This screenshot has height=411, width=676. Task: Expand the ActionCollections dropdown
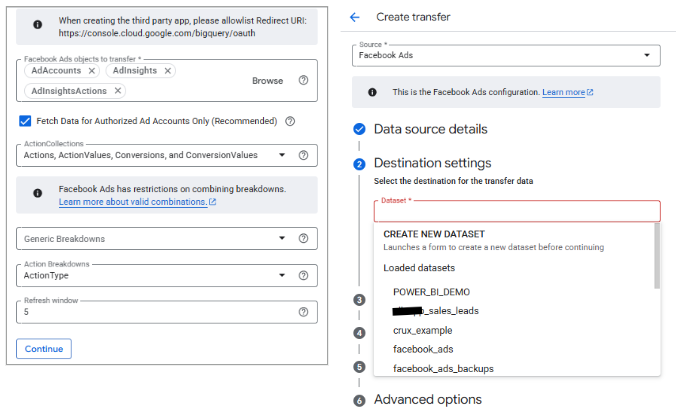282,155
